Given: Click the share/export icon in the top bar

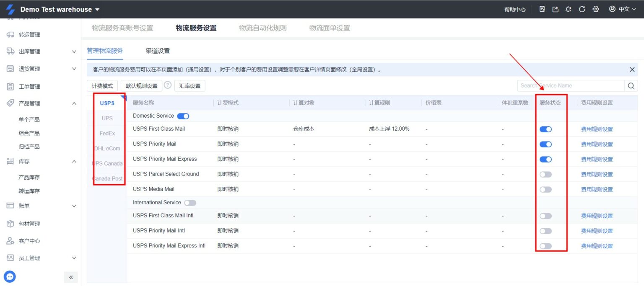Looking at the screenshot, I should 555,9.
